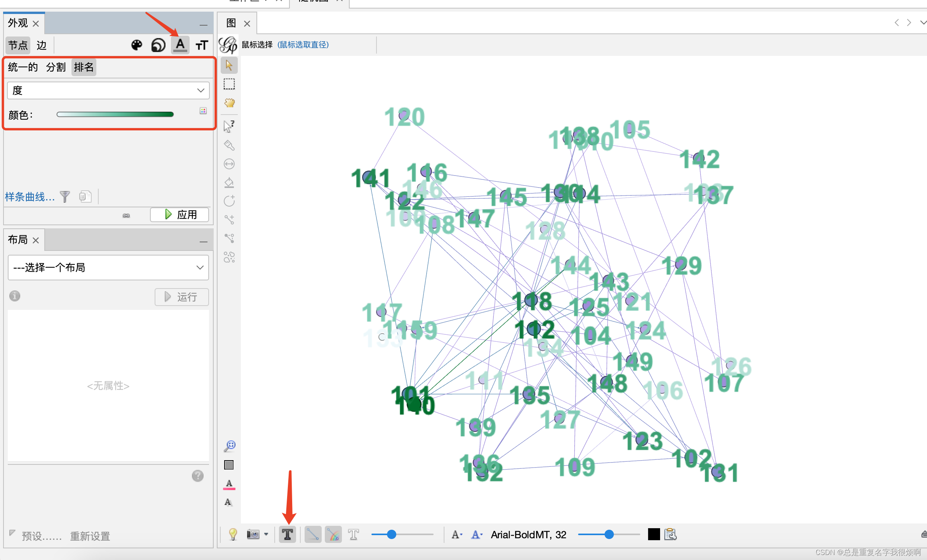Select the rectangle selection tool
Viewport: 927px width, 560px height.
pos(229,84)
